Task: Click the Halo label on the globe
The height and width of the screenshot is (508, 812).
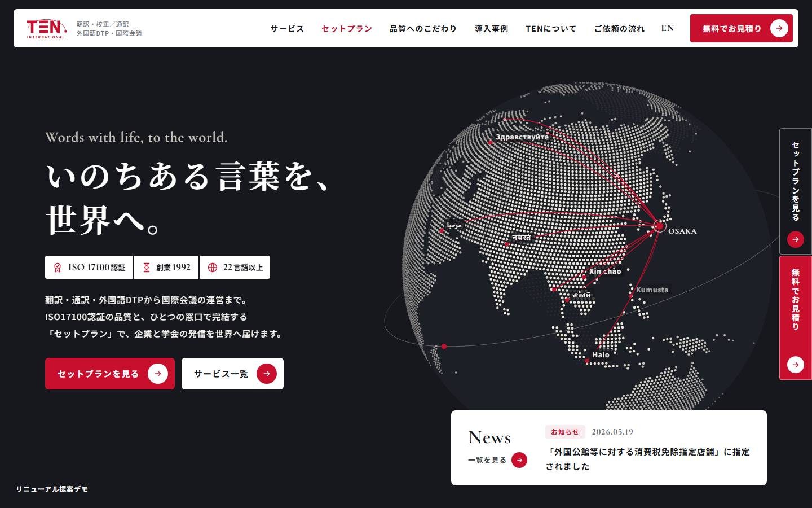Action: click(x=601, y=354)
